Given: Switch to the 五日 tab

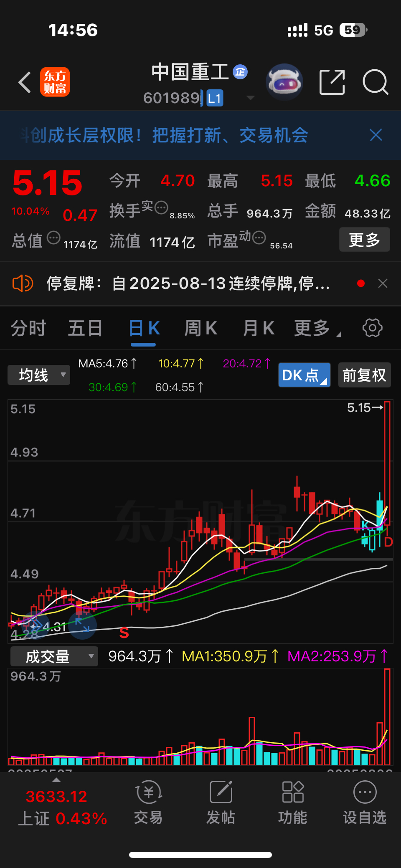Looking at the screenshot, I should pos(85,328).
